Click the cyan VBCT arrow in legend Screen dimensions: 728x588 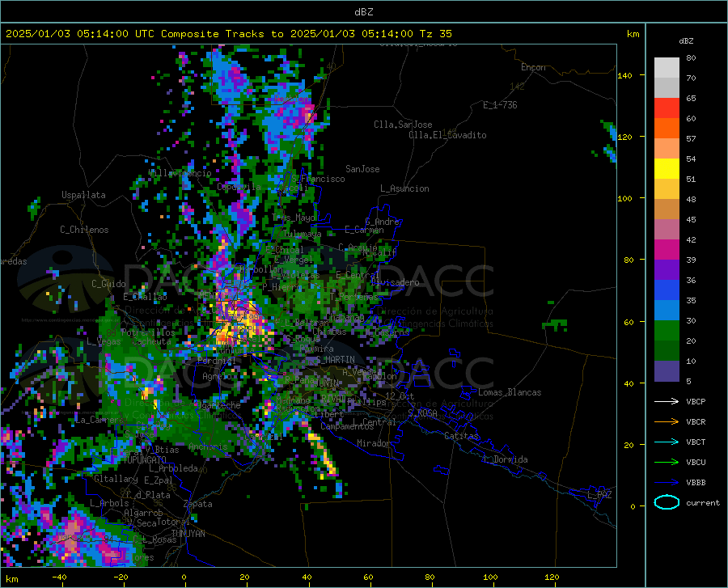pos(667,442)
